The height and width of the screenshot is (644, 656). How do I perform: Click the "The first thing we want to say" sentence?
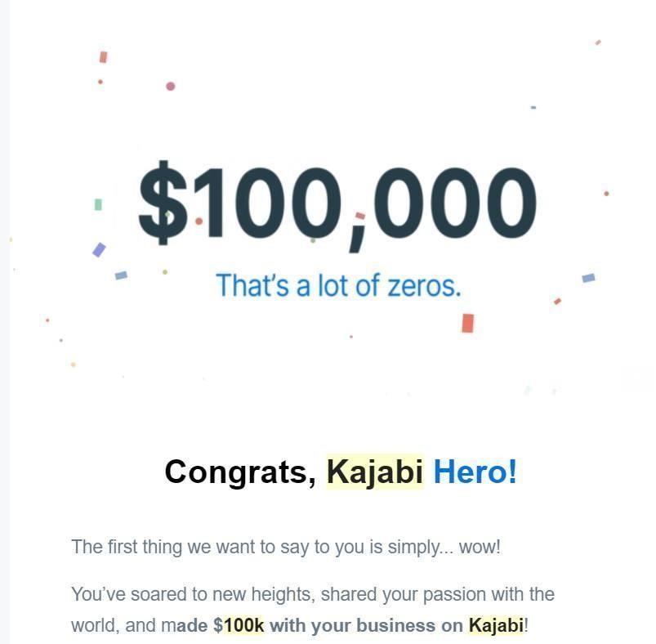click(286, 547)
